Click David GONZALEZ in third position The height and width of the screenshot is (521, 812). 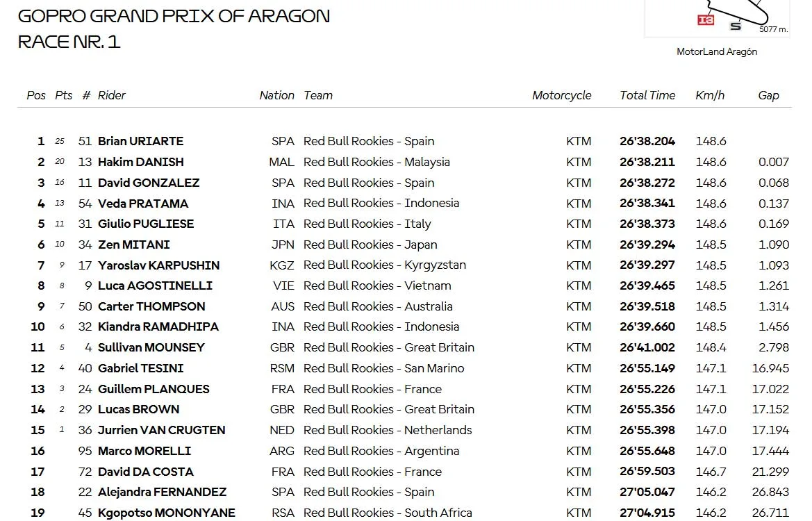pyautogui.click(x=149, y=182)
